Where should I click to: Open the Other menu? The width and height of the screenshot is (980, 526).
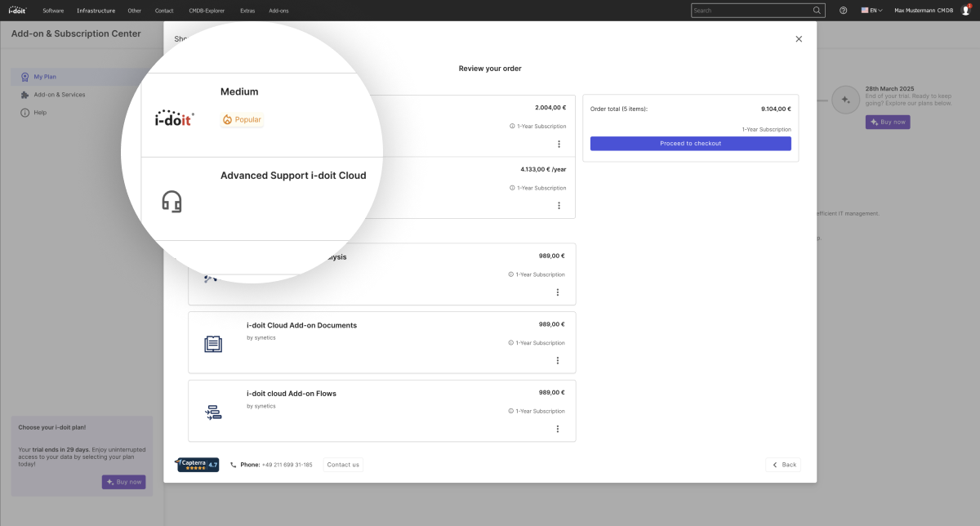pyautogui.click(x=135, y=11)
